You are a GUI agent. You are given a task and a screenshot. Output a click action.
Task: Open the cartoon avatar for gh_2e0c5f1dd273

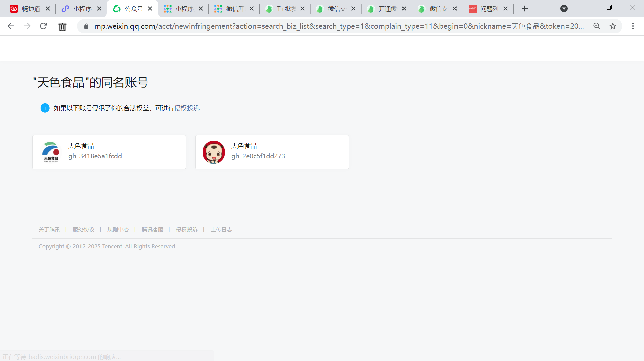point(214,152)
